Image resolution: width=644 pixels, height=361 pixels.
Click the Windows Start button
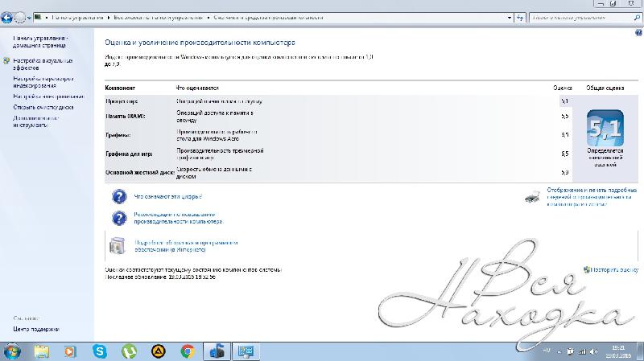12,351
